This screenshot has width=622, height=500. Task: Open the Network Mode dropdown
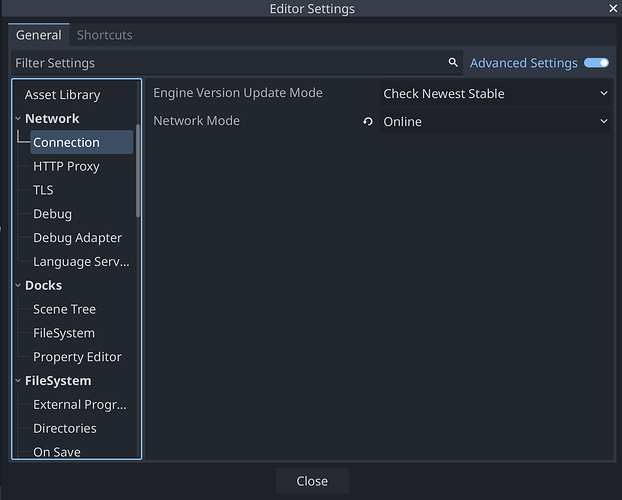coord(495,121)
